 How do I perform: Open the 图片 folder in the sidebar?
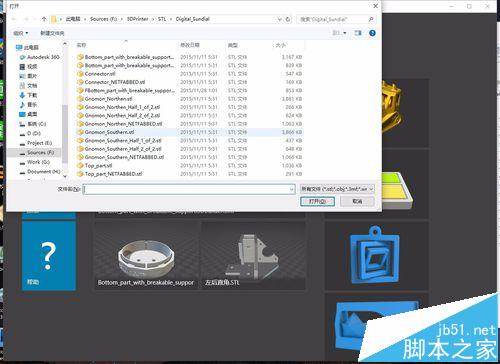tap(29, 76)
